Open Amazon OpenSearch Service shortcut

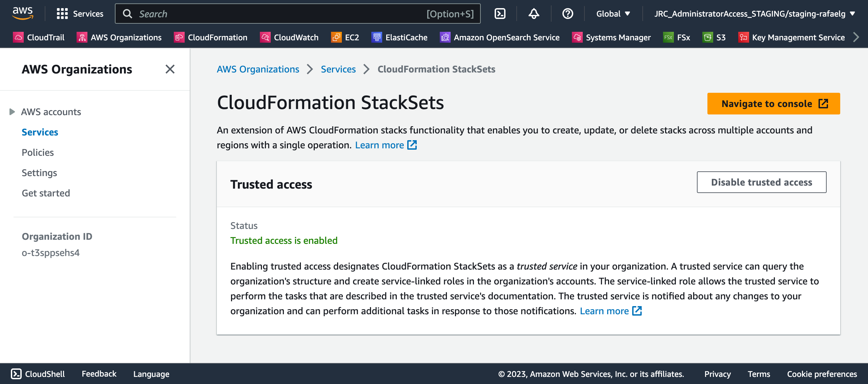tap(500, 37)
